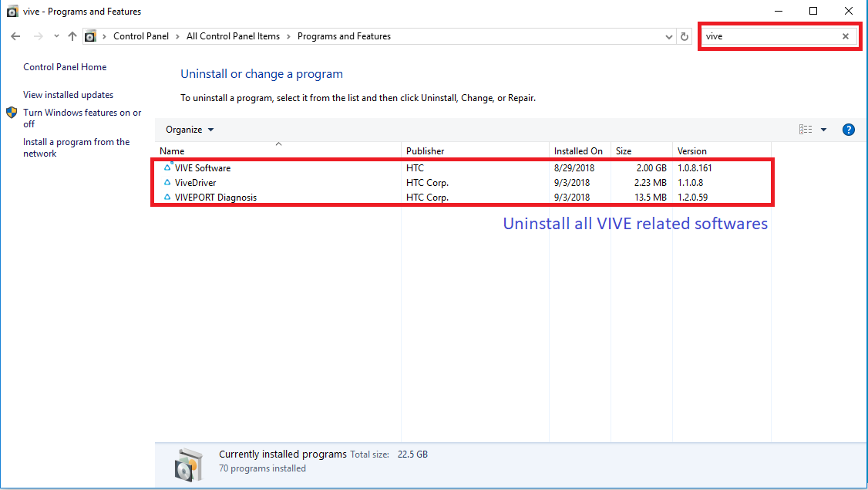The image size is (868, 490).
Task: Clear the search box with X
Action: point(846,36)
